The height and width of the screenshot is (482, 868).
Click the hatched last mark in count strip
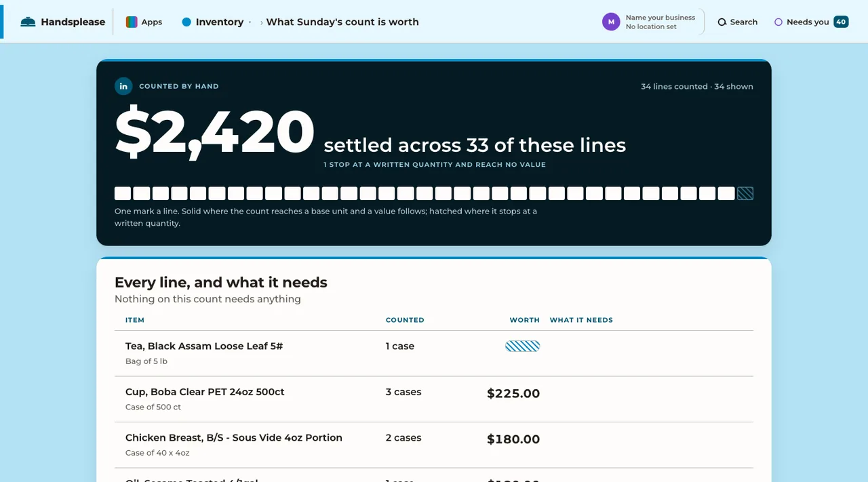(x=745, y=193)
